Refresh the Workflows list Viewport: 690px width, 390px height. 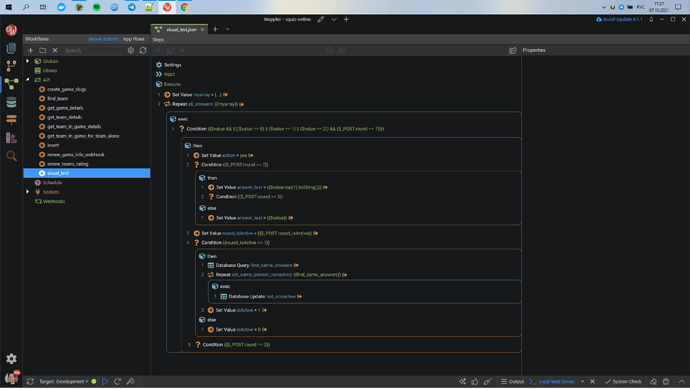[143, 51]
